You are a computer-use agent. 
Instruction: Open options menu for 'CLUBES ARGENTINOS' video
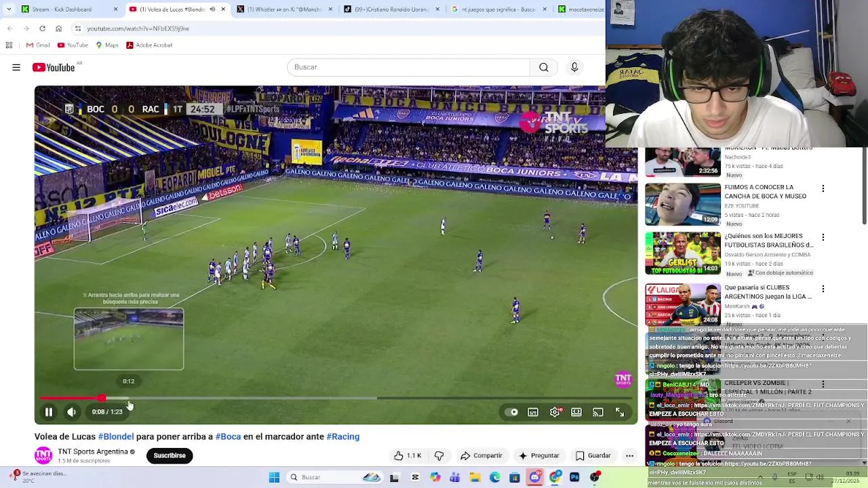point(823,289)
